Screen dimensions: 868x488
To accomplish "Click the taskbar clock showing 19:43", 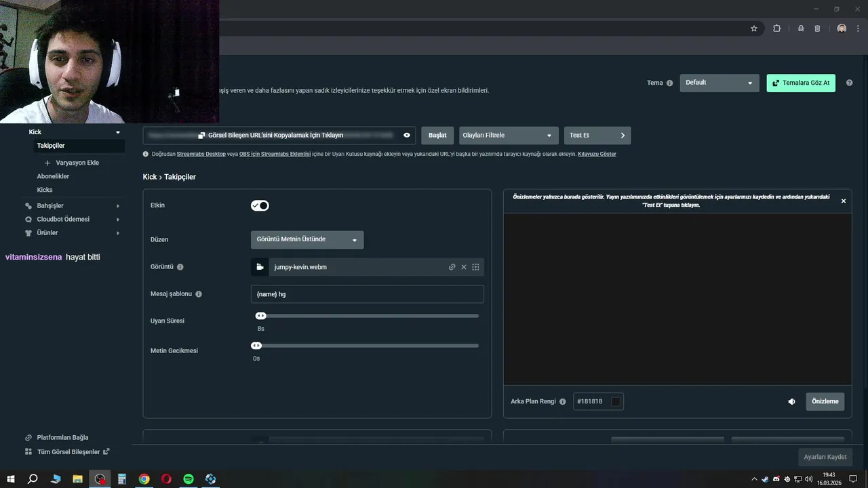I will [829, 479].
